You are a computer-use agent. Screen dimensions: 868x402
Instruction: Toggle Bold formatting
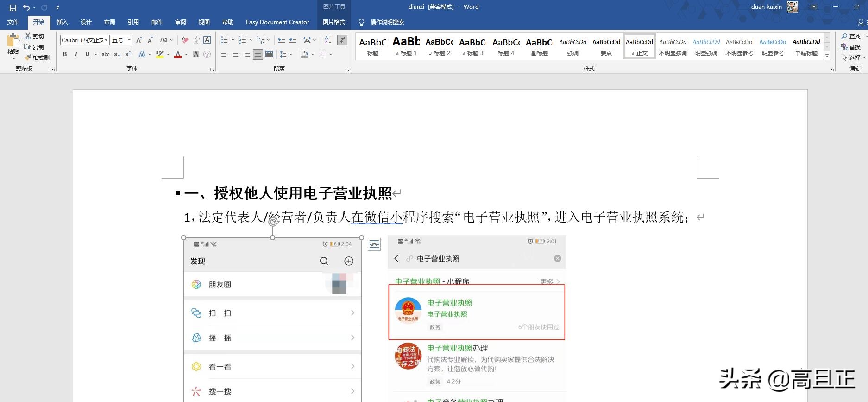click(65, 54)
